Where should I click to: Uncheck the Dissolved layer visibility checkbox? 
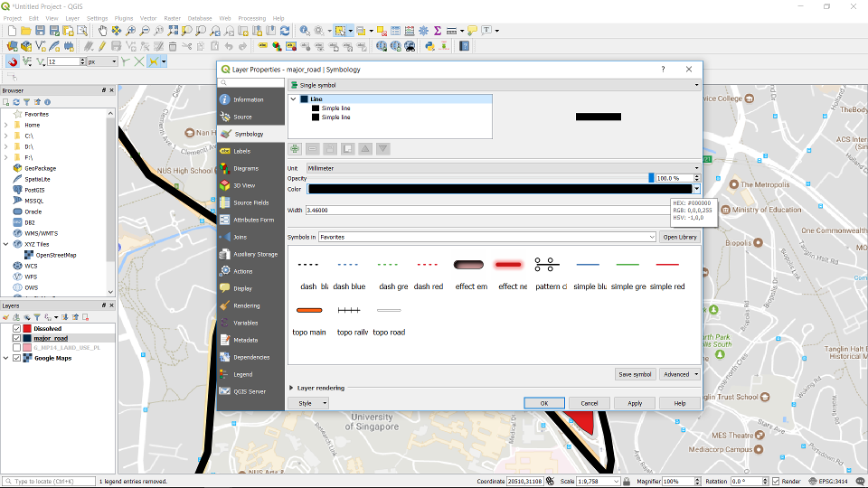[x=16, y=328]
